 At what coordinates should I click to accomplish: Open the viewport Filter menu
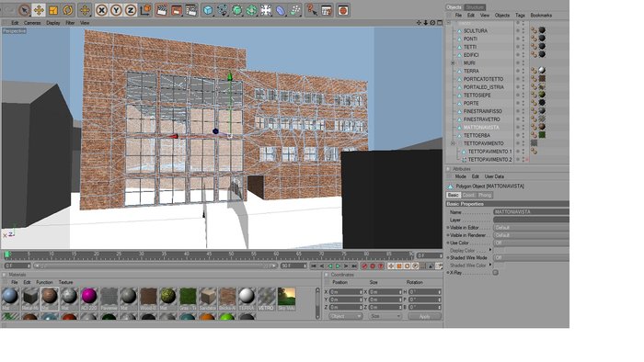click(x=70, y=23)
